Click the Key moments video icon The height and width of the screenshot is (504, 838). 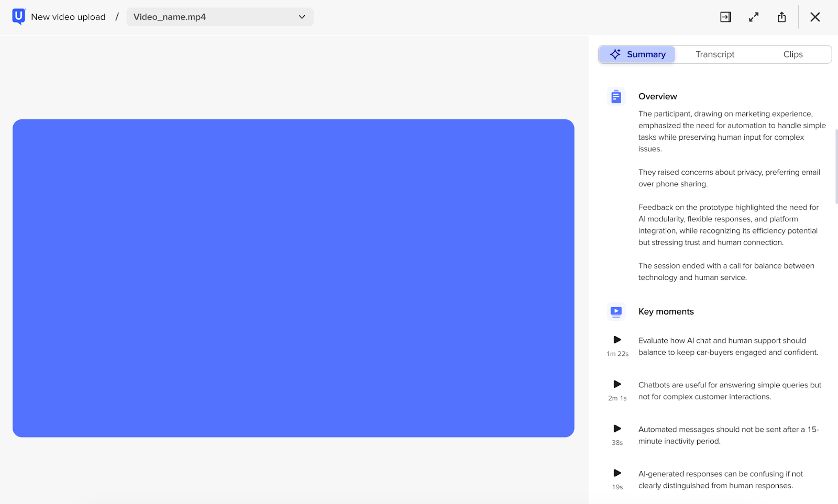616,312
